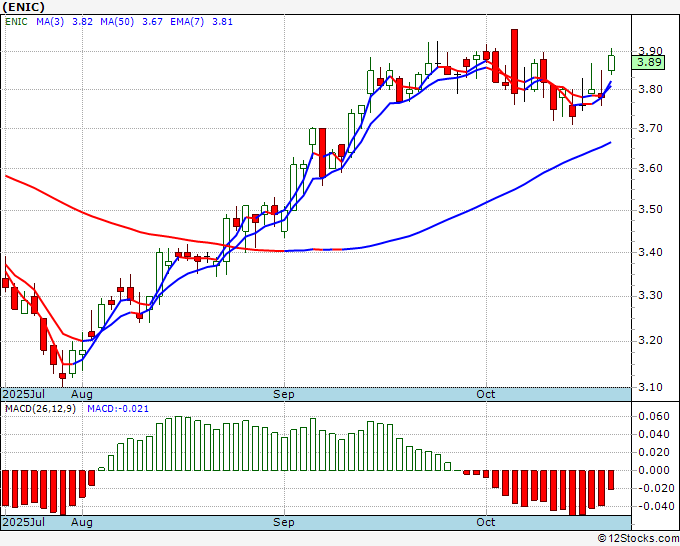680x546 pixels.
Task: Click the 3.20 price axis label
Action: [651, 340]
